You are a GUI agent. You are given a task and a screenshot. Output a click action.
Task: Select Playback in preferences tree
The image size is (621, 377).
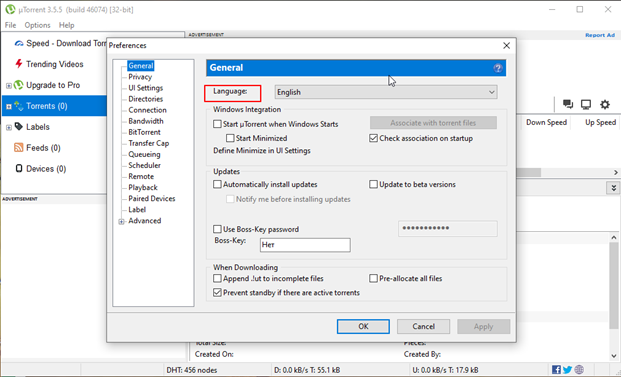pos(143,188)
